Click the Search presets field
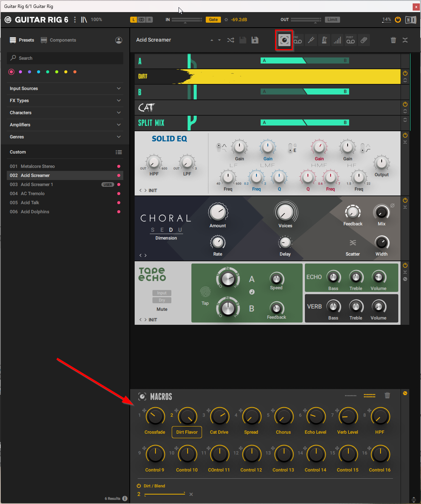421x504 pixels. (65, 58)
